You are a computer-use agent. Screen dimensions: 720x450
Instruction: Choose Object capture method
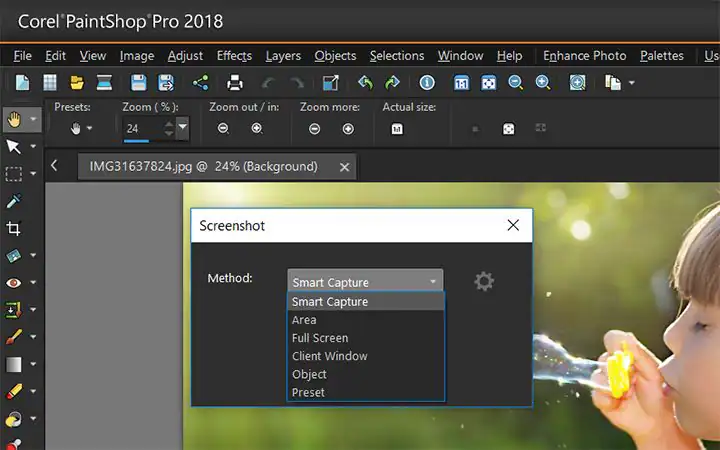click(x=366, y=374)
